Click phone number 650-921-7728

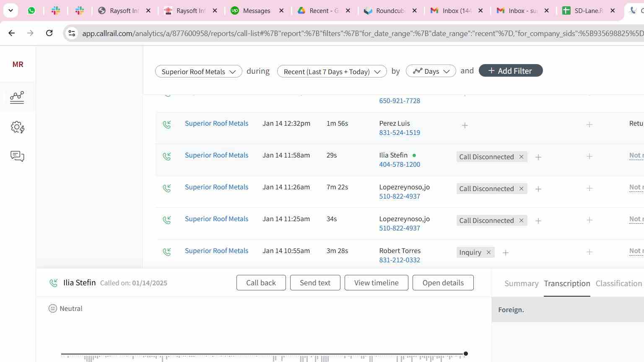pyautogui.click(x=400, y=101)
